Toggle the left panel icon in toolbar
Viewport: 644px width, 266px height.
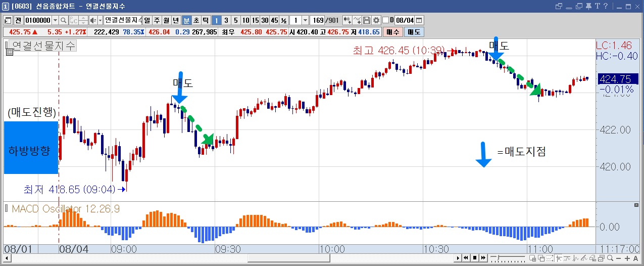click(8, 20)
